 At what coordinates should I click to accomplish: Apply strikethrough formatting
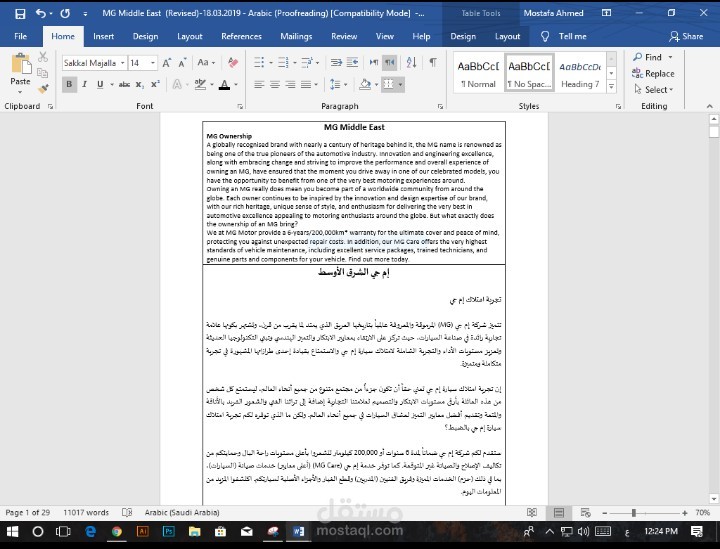[124, 84]
